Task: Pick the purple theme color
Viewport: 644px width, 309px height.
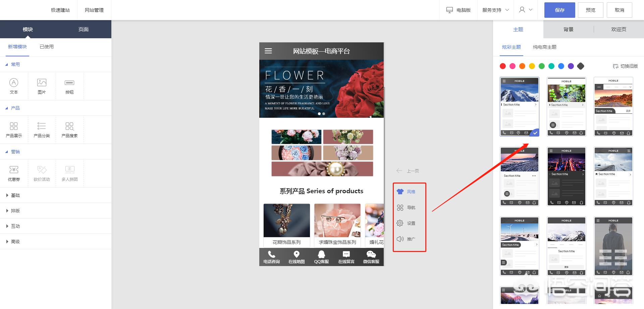Action: (571, 66)
